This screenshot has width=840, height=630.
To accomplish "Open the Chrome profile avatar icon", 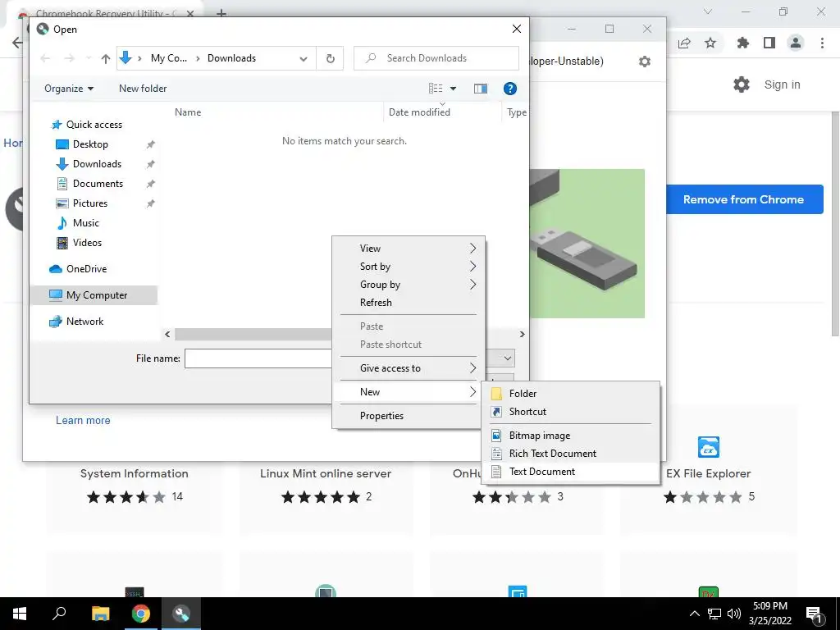I will click(796, 43).
